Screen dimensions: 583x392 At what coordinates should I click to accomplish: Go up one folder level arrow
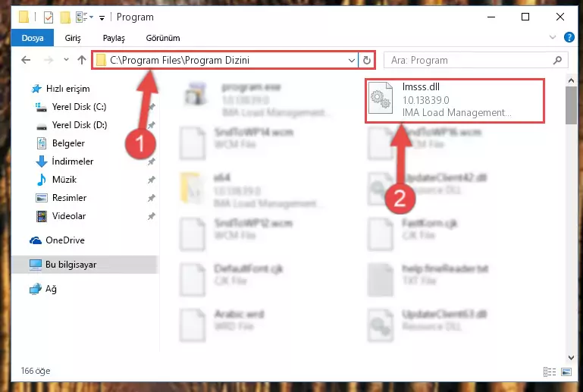[x=82, y=60]
